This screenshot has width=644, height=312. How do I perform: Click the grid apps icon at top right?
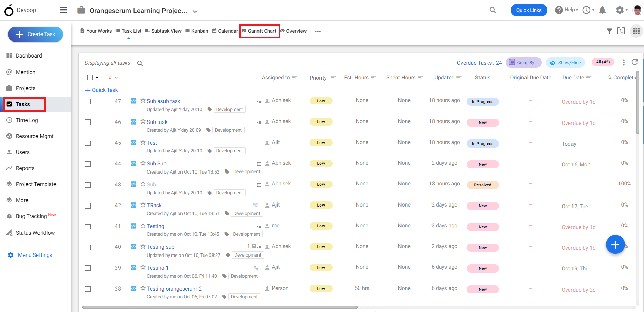[636, 31]
